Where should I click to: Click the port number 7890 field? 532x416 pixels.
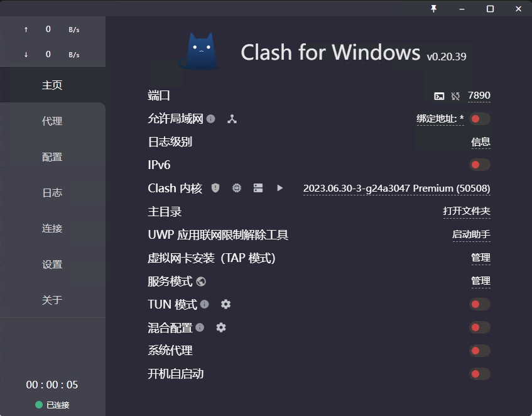click(x=479, y=96)
